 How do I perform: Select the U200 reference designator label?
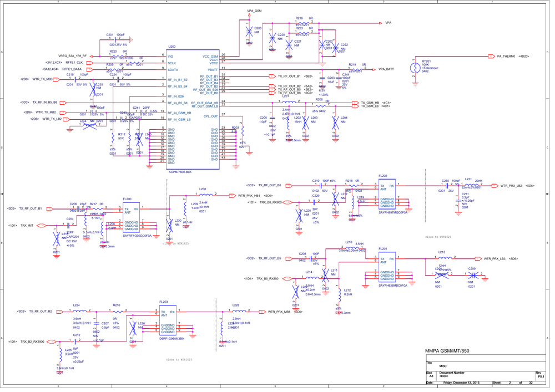click(x=171, y=47)
